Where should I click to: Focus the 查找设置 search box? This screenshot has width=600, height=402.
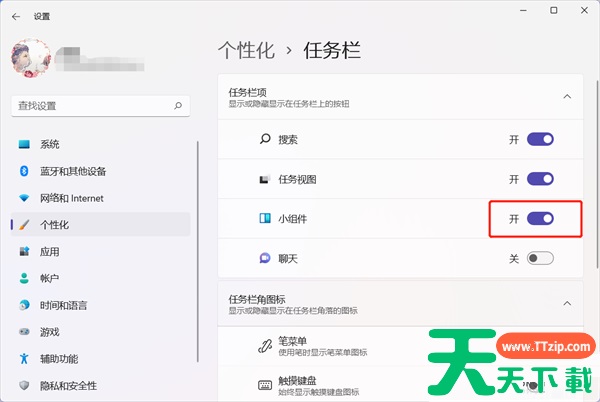click(x=101, y=106)
